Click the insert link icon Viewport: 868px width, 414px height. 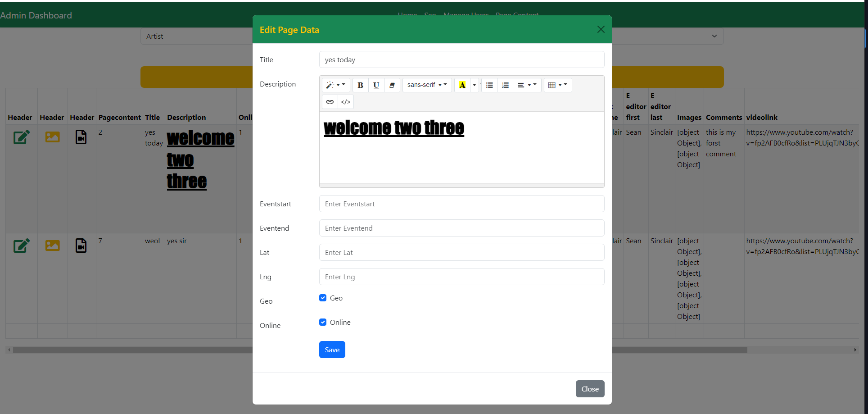click(330, 102)
